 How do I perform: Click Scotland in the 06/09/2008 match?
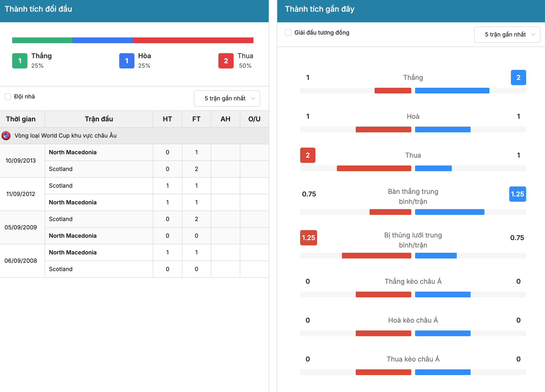(61, 269)
